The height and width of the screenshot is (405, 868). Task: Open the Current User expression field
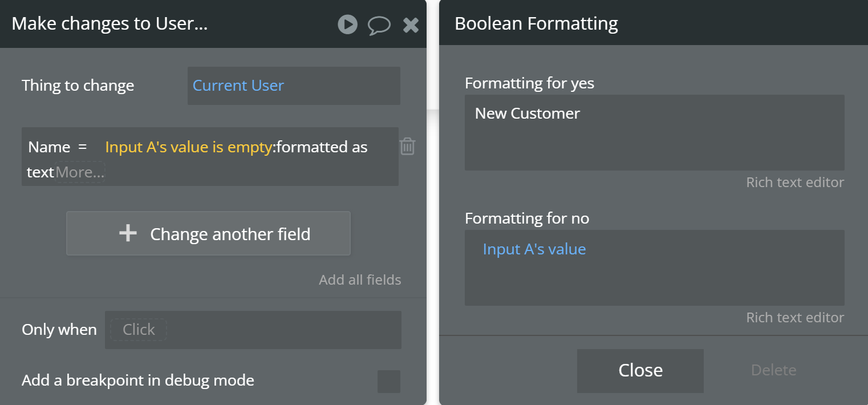pyautogui.click(x=294, y=86)
